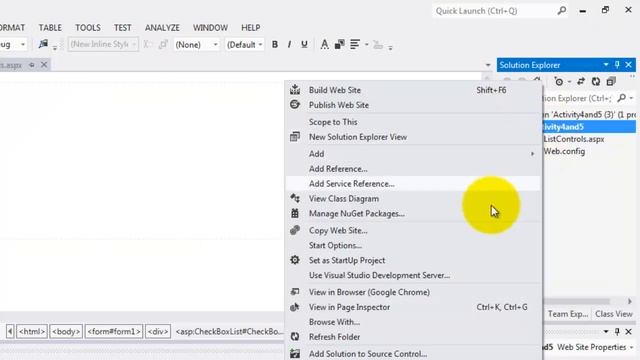Screen dimensions: 640x360
Task: Click Solution Explorer Collapse All icon
Action: (x=611, y=81)
